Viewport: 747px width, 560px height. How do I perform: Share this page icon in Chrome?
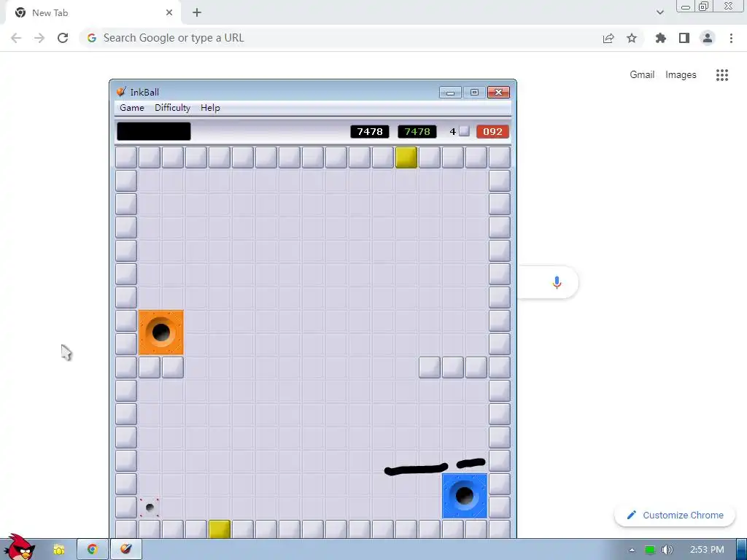pos(608,38)
